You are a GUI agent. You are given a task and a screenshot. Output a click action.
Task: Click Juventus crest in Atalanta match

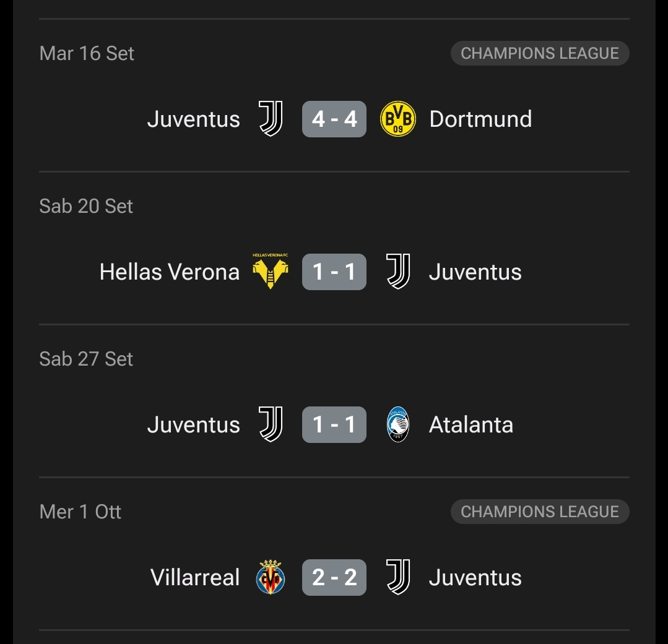click(271, 424)
